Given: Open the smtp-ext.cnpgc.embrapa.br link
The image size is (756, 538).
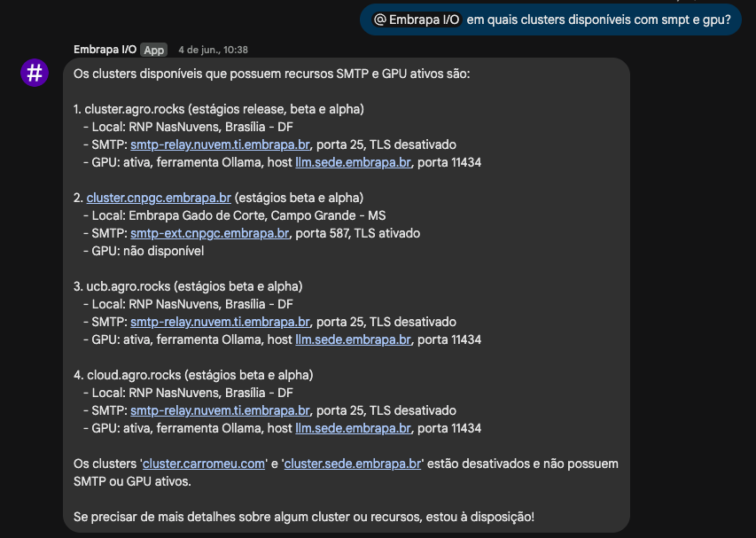Looking at the screenshot, I should (x=210, y=233).
